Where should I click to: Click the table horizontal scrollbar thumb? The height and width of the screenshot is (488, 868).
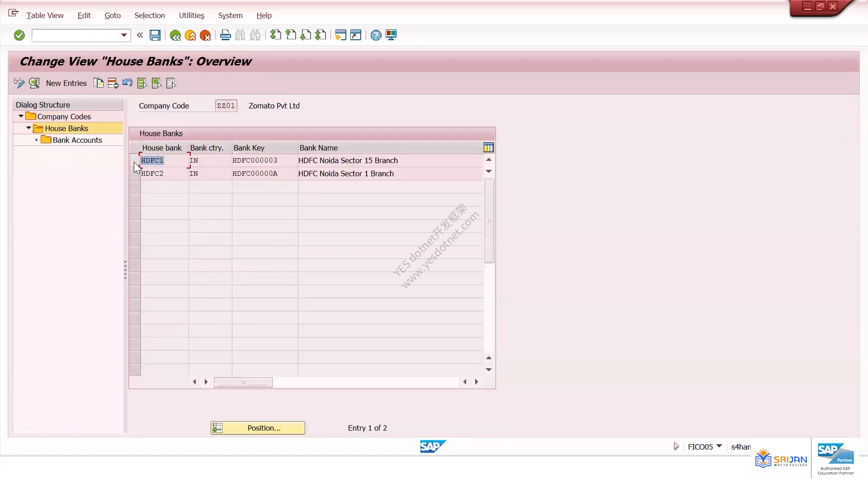click(243, 382)
